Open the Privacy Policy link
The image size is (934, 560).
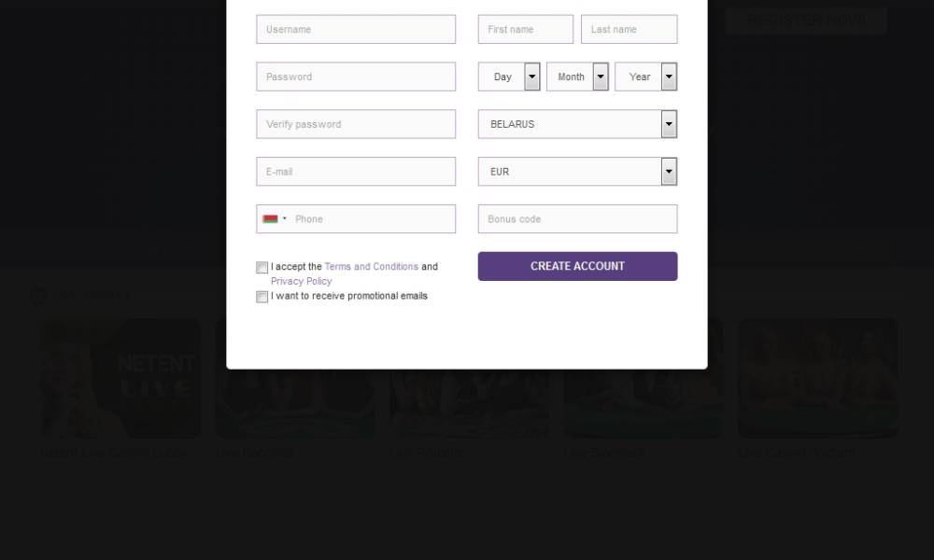click(x=301, y=281)
